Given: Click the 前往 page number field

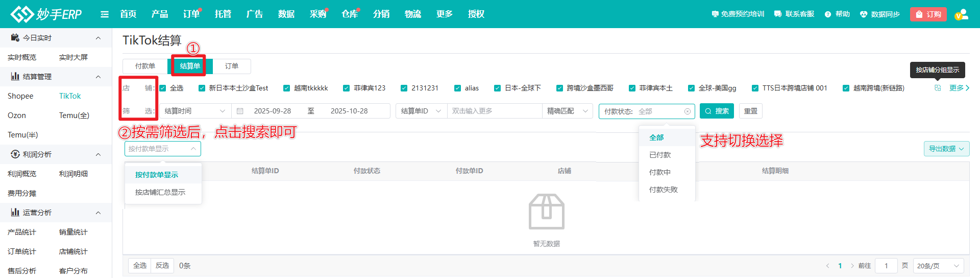Looking at the screenshot, I should click(x=886, y=266).
